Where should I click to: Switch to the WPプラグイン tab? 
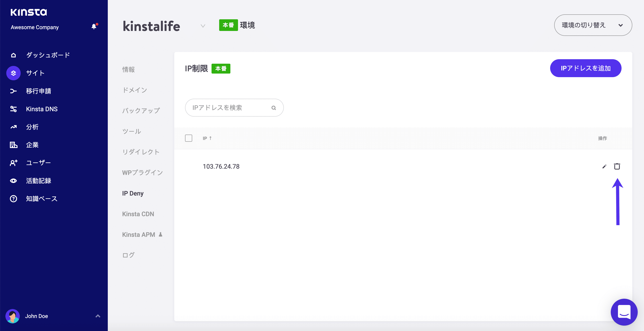point(143,172)
